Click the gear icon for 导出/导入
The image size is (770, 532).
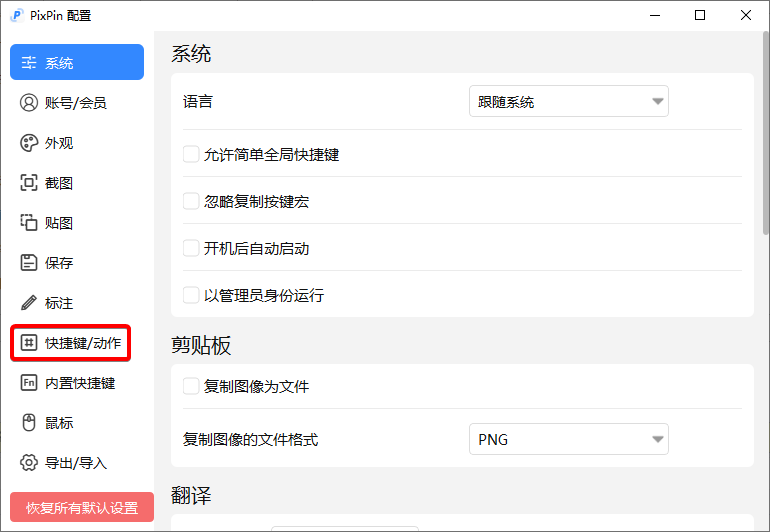tap(28, 463)
